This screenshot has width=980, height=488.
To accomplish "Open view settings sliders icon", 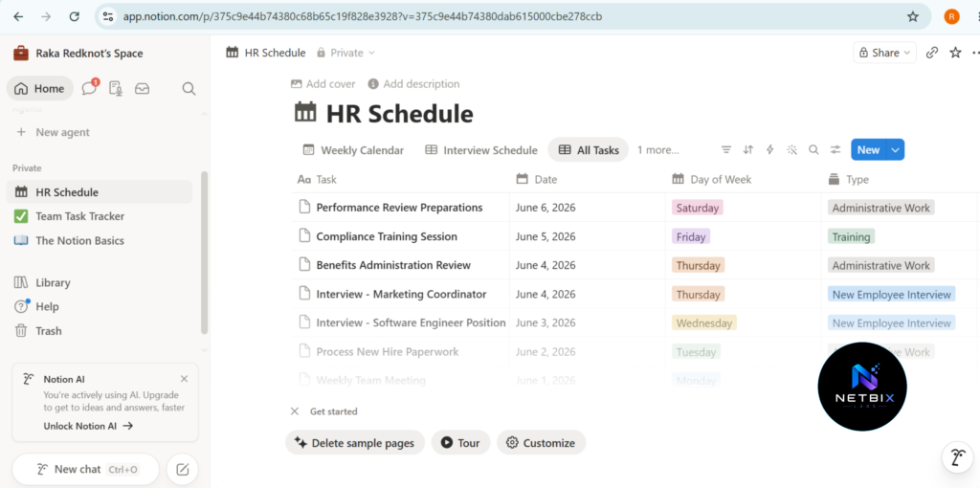I will pos(835,150).
